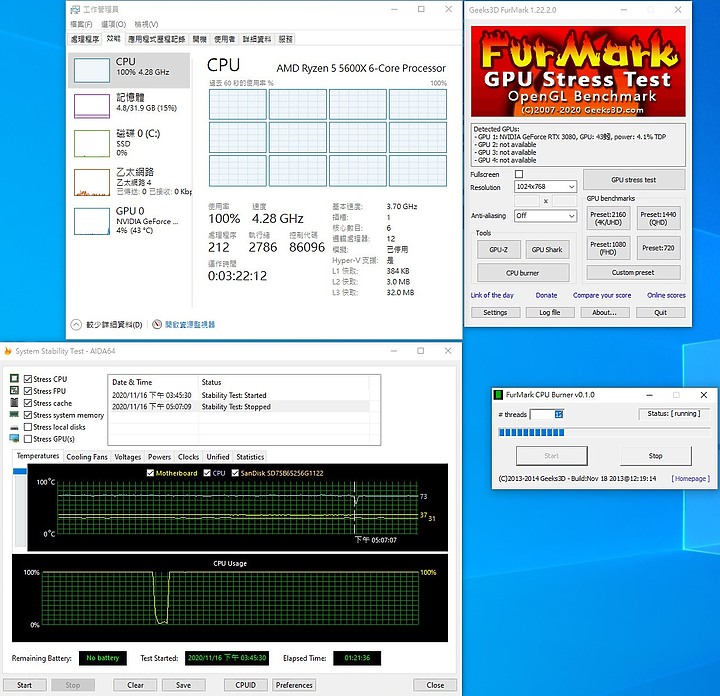
Task: Click the Homepage link in CPU Burner
Action: pyautogui.click(x=691, y=478)
